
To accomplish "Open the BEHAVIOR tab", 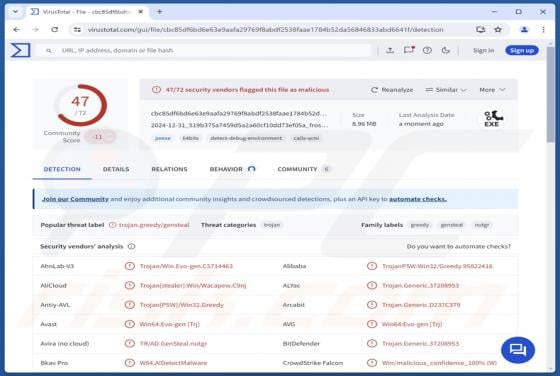I will pos(232,169).
